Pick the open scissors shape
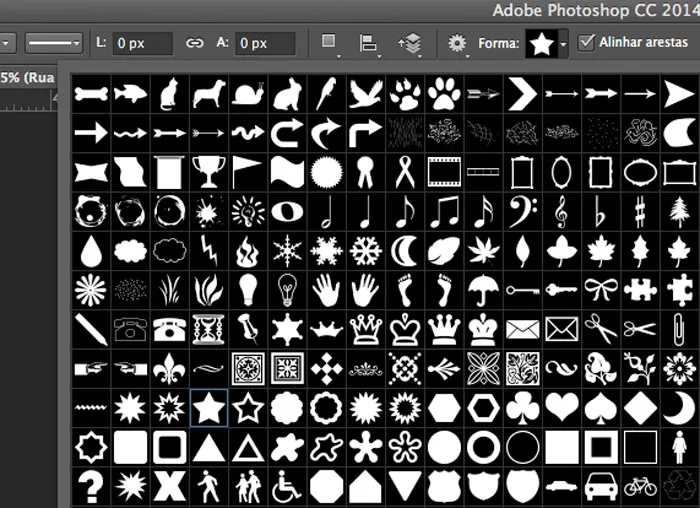Image resolution: width=700 pixels, height=508 pixels. 601,329
